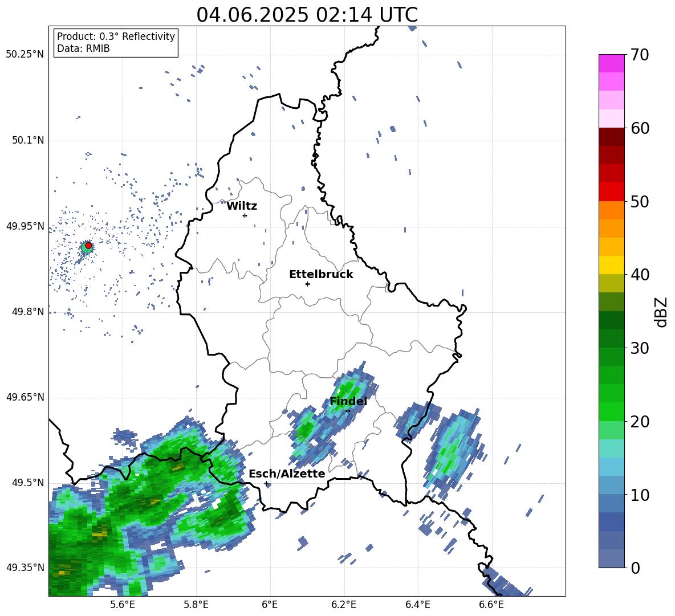Image resolution: width=675 pixels, height=616 pixels.
Task: Pick the bright red colorbar swatch near 50
Action: coord(611,192)
